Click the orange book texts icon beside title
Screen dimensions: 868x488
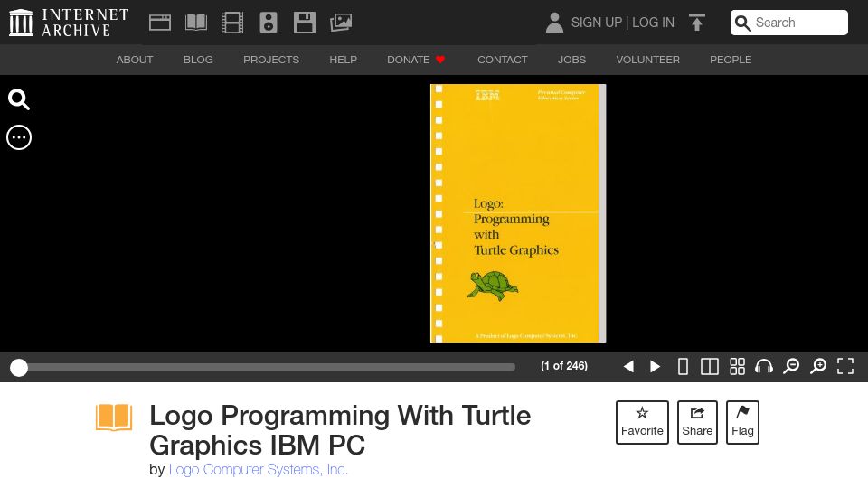(x=114, y=418)
